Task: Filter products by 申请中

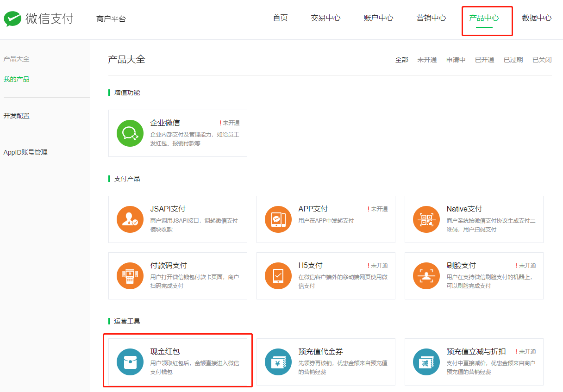Action: tap(456, 60)
